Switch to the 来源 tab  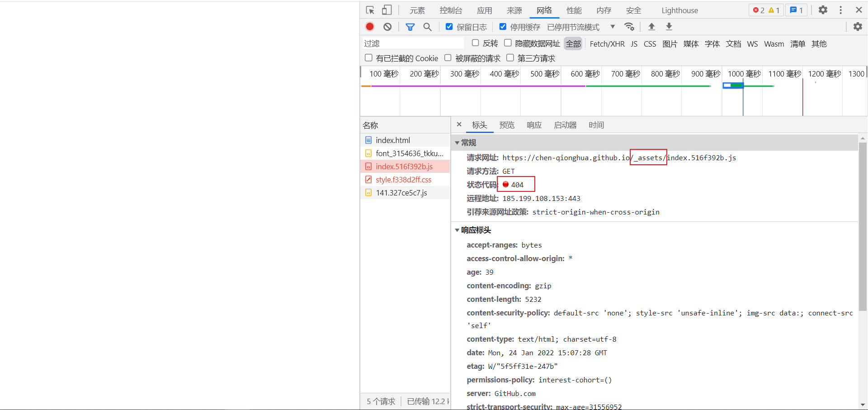(x=514, y=10)
